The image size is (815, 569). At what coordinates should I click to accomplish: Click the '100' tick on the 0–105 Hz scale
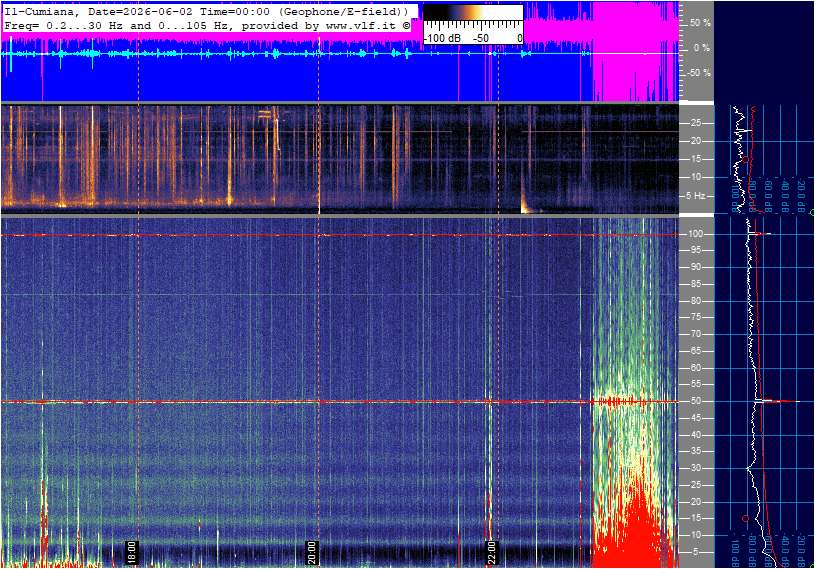pos(695,234)
